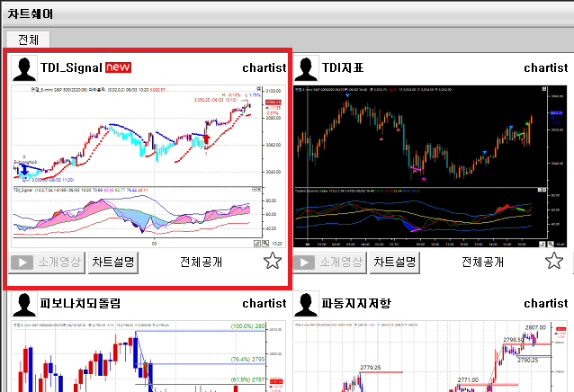Click the red new badge on TDI_Signal
Screen dimensions: 574x392
pos(119,68)
